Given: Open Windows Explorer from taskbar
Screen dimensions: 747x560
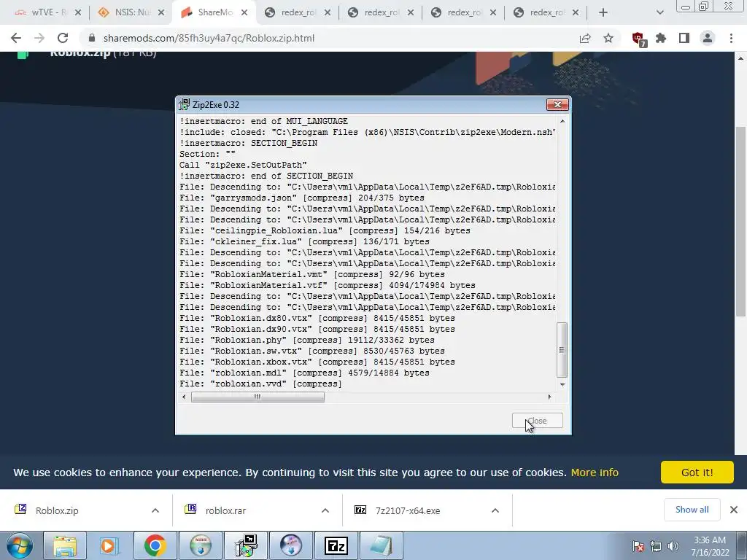Looking at the screenshot, I should click(65, 545).
